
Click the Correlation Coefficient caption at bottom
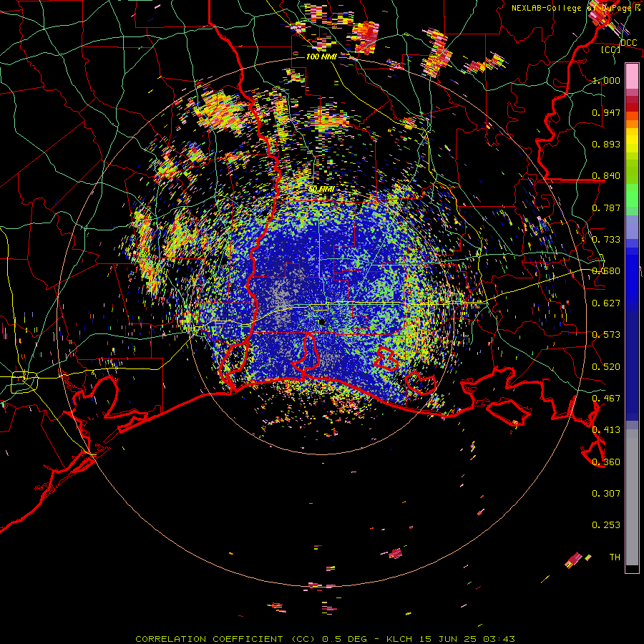pos(325,639)
